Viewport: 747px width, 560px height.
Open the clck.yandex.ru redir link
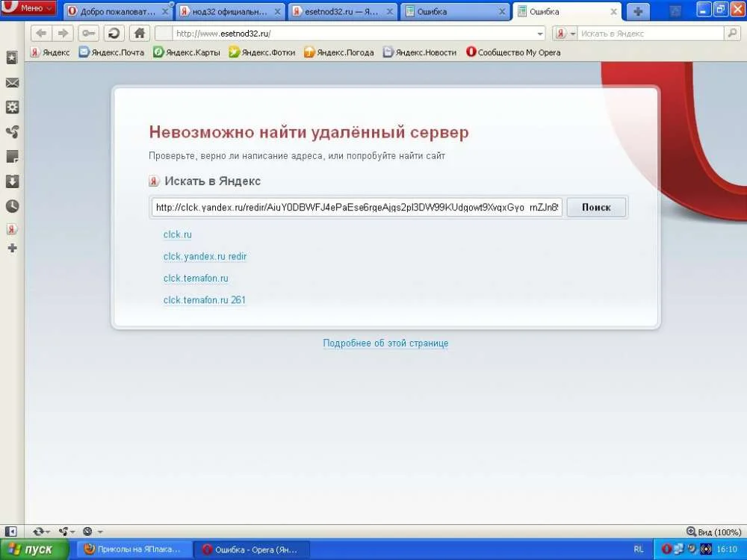205,256
